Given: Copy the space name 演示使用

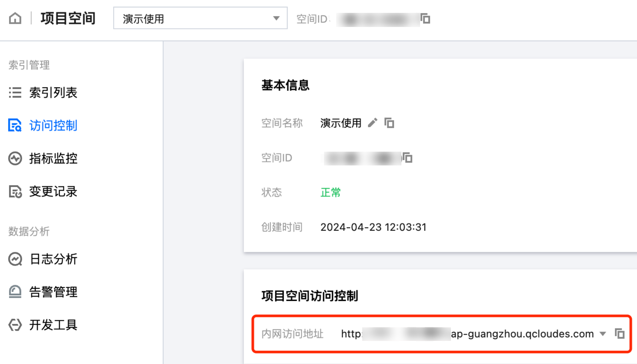Looking at the screenshot, I should [389, 123].
